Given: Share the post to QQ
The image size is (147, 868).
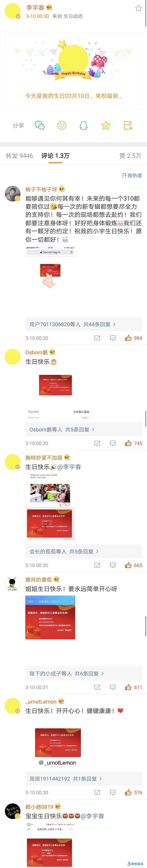Looking at the screenshot, I should 83,125.
